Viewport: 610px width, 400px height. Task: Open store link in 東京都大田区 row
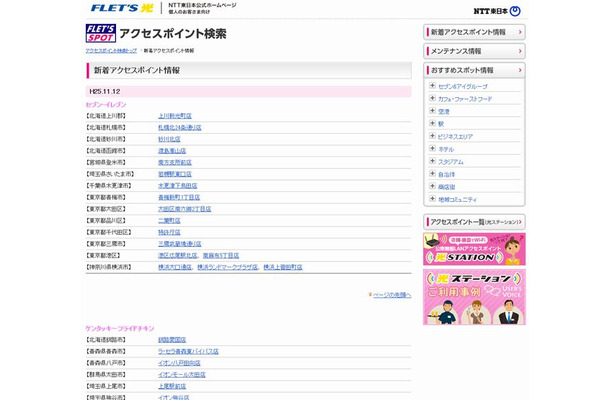[x=184, y=209]
